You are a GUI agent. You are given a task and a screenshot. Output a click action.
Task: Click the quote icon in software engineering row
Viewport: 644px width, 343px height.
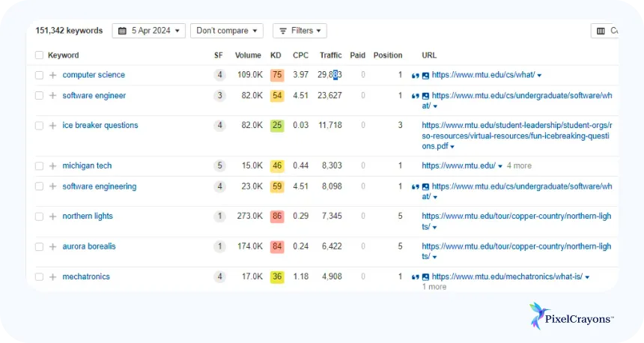coord(416,187)
